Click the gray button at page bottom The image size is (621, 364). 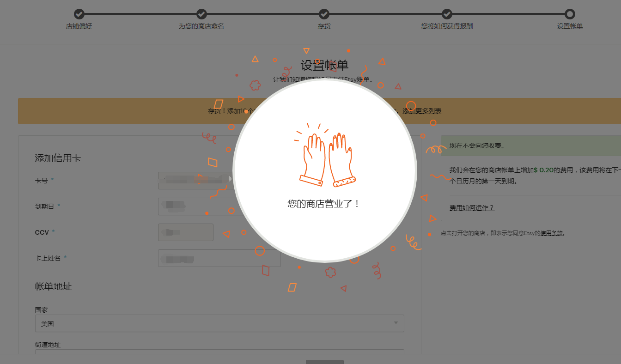tap(325, 362)
